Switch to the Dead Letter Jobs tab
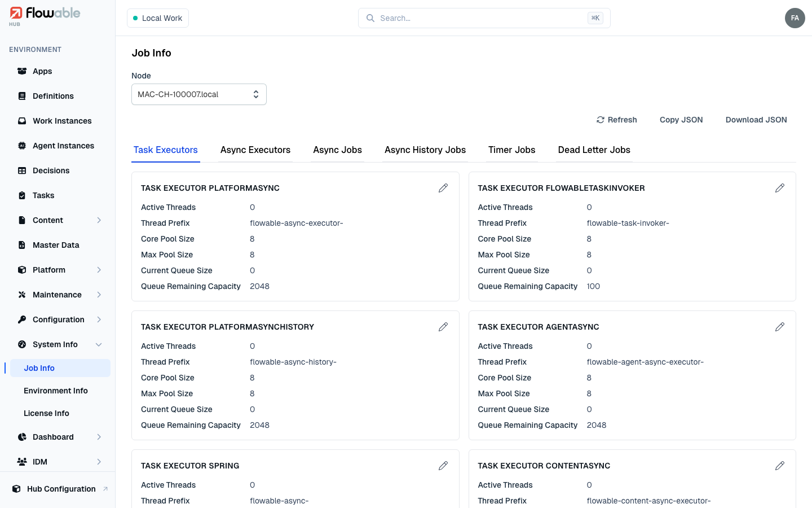 [594, 150]
